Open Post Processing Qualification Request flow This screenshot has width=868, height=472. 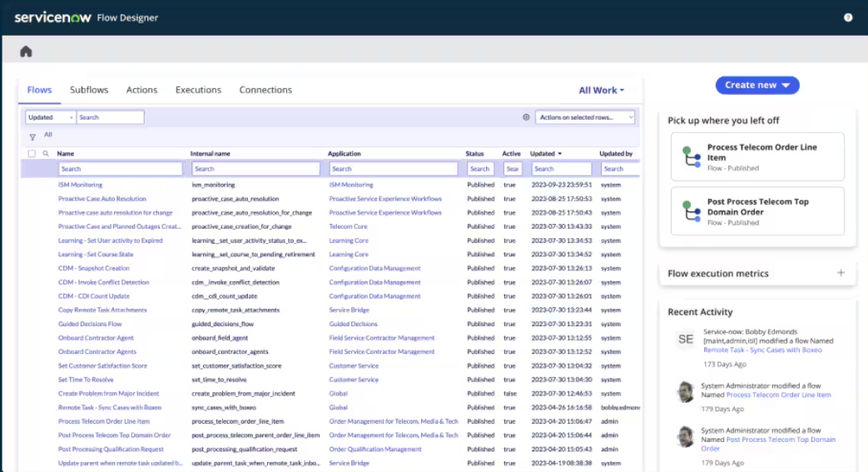[111, 450]
